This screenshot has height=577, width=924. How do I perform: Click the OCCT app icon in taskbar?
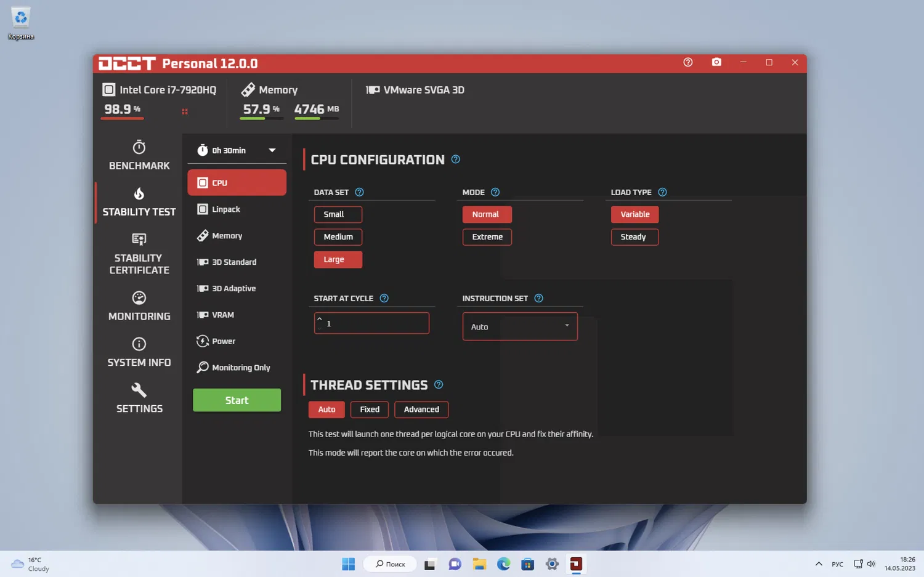(x=576, y=564)
